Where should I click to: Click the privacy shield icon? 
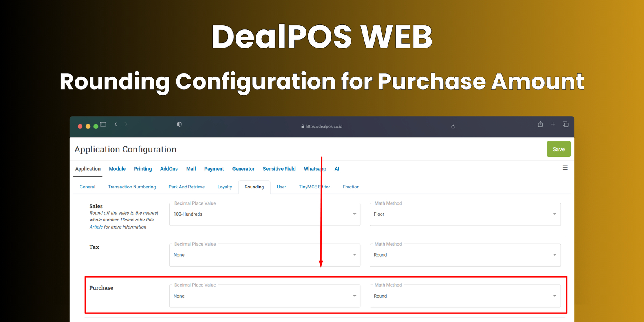(x=179, y=124)
